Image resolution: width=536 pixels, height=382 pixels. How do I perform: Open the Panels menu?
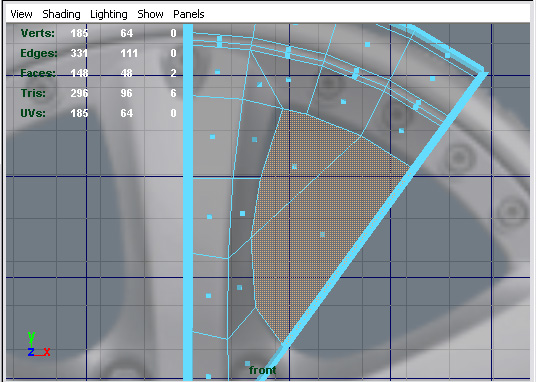(189, 14)
